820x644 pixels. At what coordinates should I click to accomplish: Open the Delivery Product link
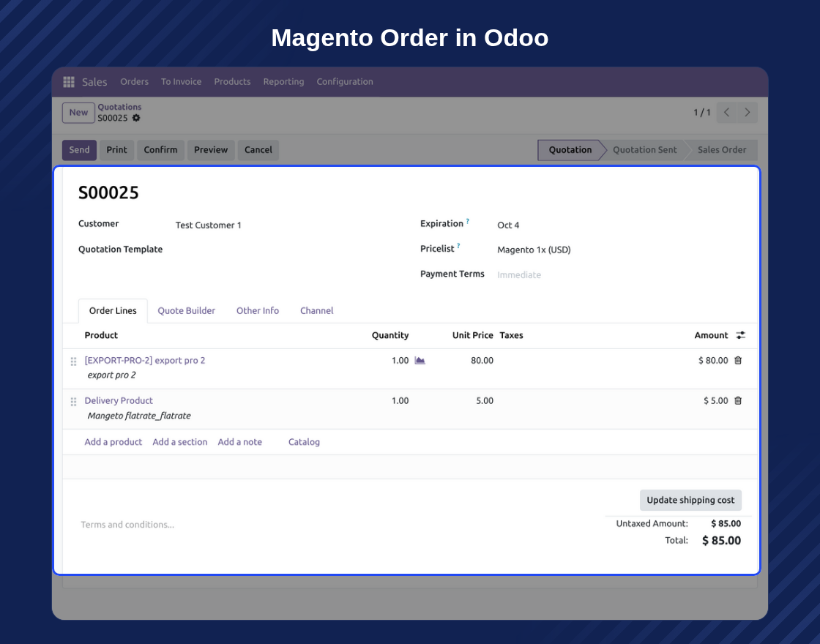(x=119, y=400)
